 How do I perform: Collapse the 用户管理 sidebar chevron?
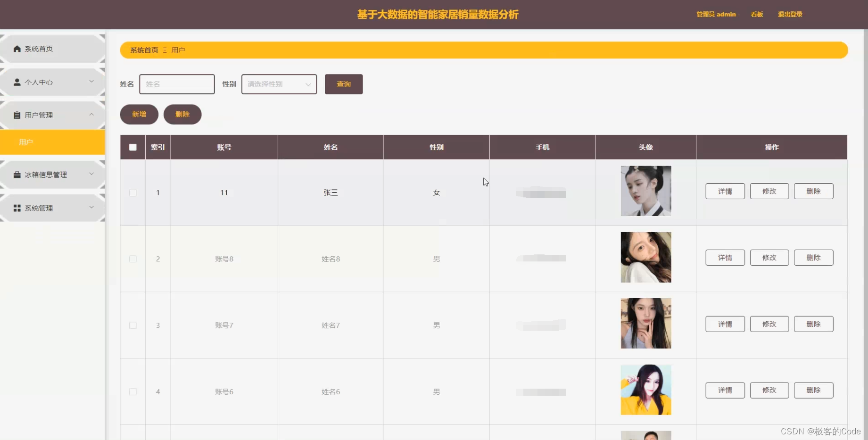click(x=91, y=114)
